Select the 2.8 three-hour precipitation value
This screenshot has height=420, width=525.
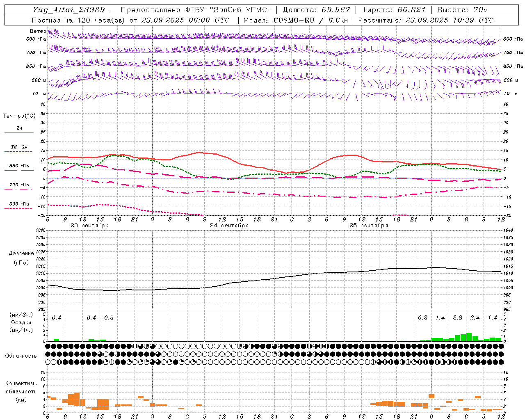click(x=457, y=318)
